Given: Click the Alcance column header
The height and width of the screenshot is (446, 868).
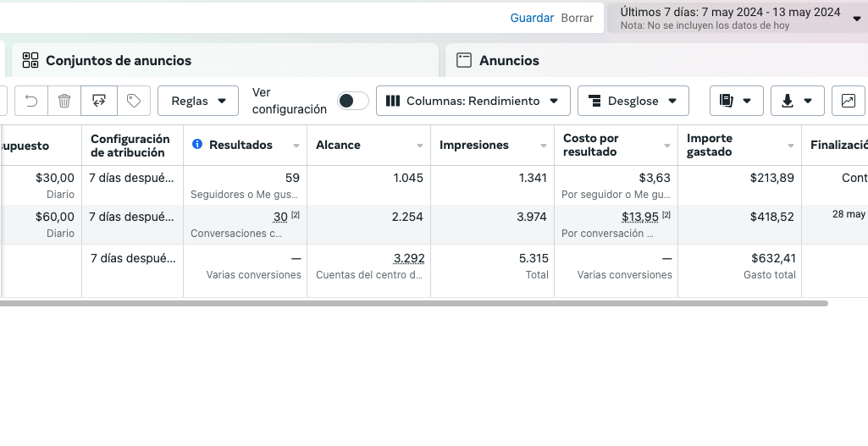Looking at the screenshot, I should (x=338, y=145).
